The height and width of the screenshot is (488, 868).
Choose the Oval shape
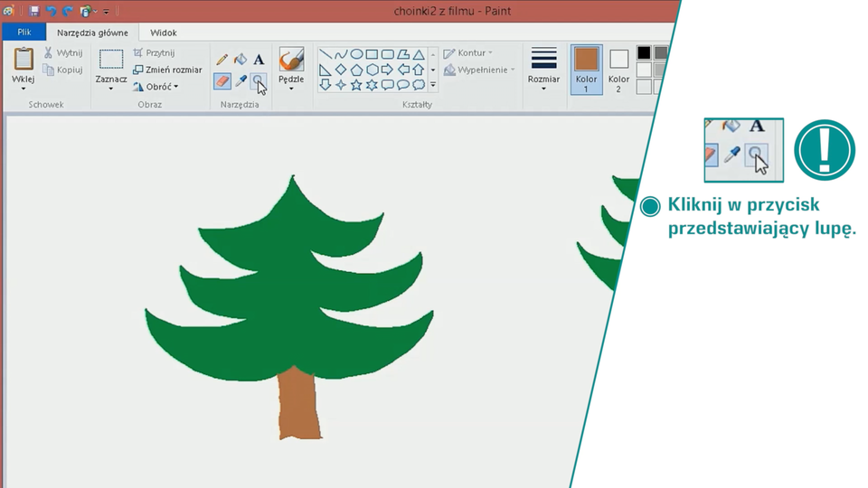(x=356, y=54)
